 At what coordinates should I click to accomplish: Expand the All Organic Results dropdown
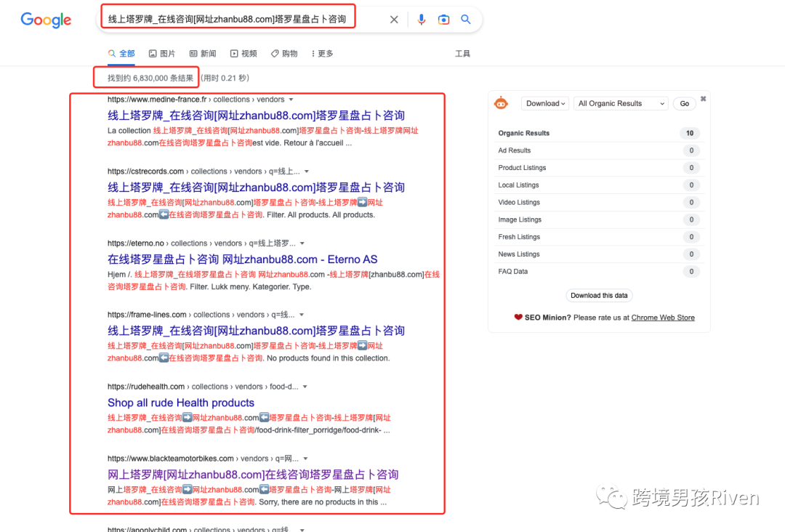(621, 104)
